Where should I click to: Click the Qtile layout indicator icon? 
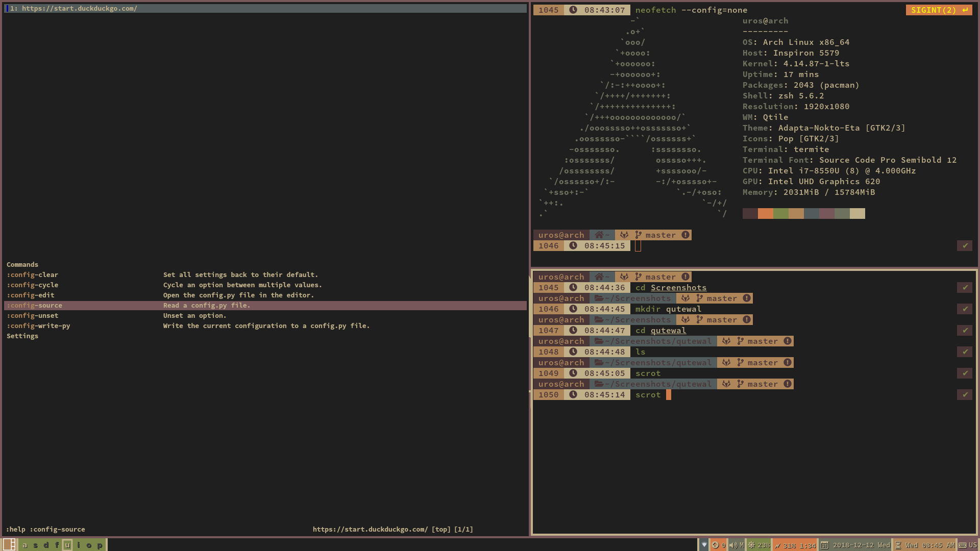tap(9, 544)
